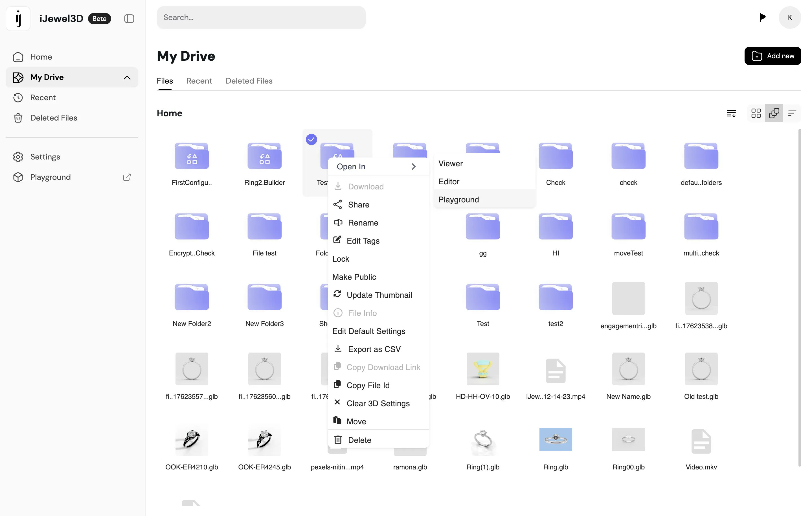The image size is (812, 516).
Task: Open Settings in the sidebar
Action: click(45, 157)
